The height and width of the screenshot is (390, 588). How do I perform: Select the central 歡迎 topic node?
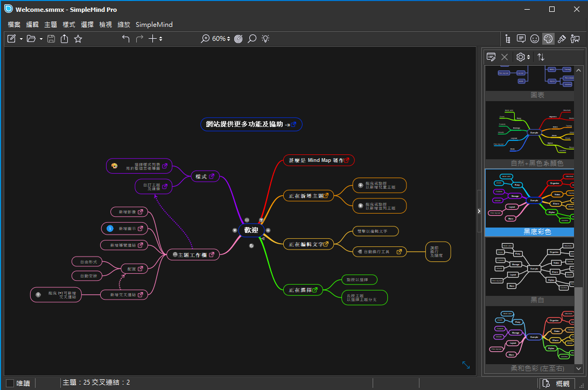[251, 230]
